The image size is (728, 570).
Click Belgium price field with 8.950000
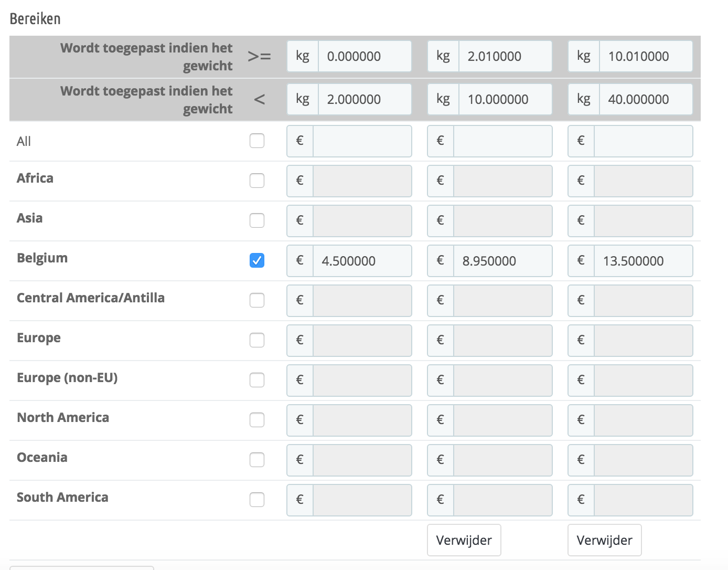502,261
